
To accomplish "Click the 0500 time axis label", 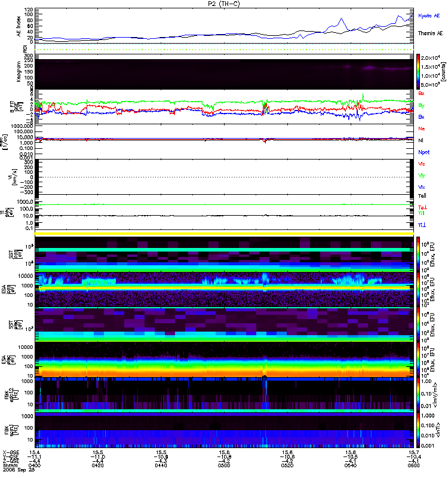I will 224,465.
